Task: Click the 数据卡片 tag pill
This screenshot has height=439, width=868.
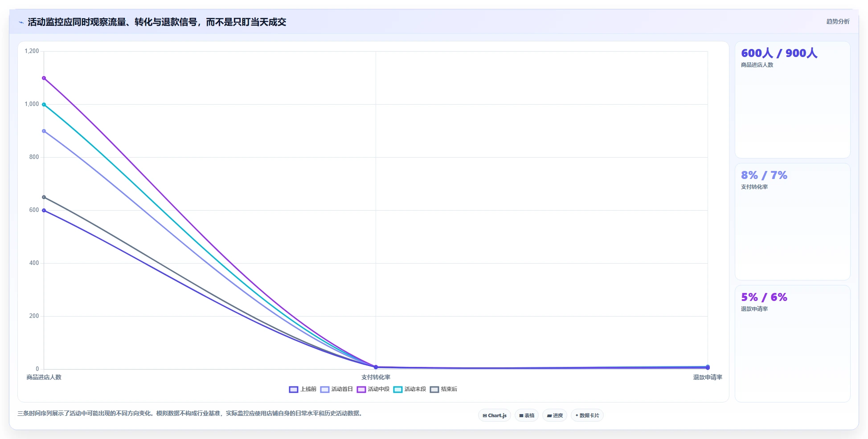Action: pos(587,415)
